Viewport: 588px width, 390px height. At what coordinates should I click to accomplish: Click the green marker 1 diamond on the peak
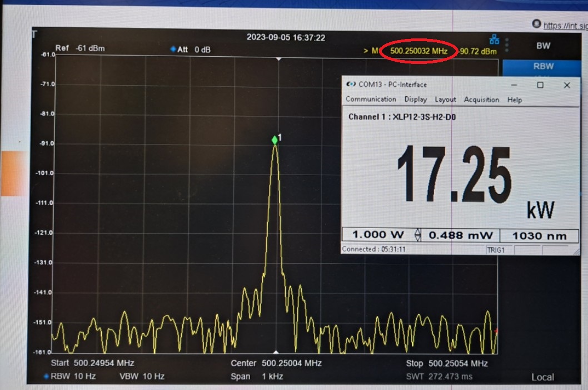(x=275, y=140)
